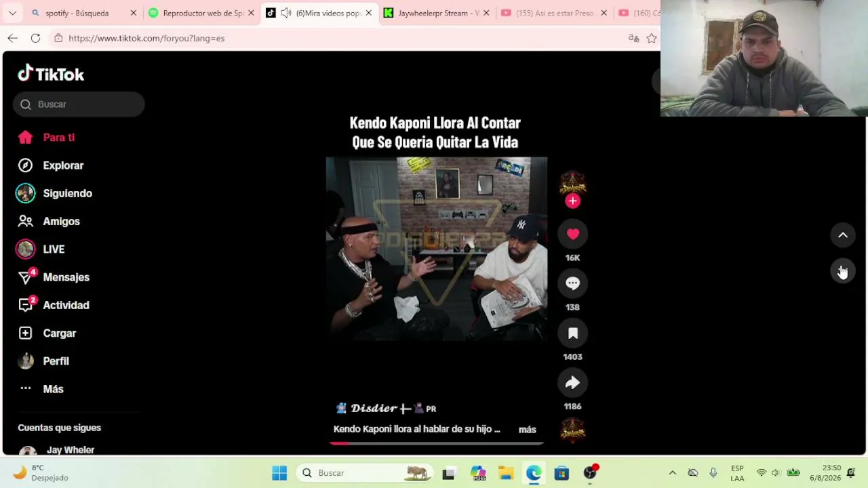Reload the page with the refresh button
The image size is (868, 488).
[35, 38]
